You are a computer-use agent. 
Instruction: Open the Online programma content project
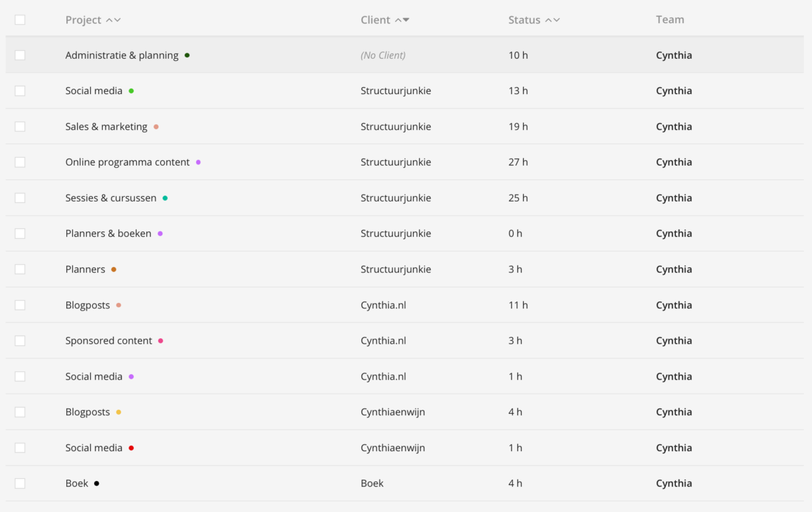click(127, 162)
